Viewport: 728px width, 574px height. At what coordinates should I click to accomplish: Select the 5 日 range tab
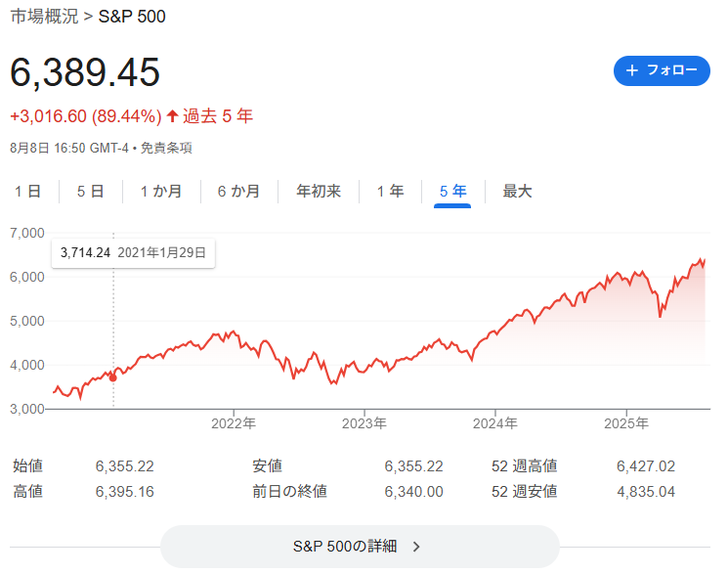pyautogui.click(x=91, y=191)
